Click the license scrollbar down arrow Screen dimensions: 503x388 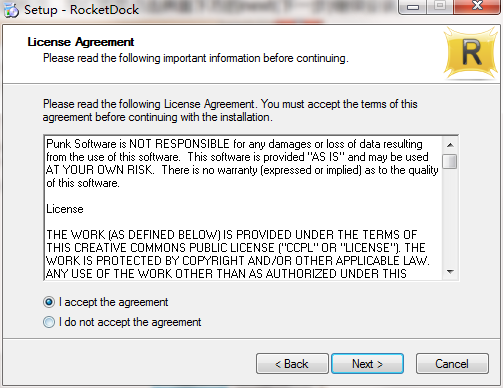(x=450, y=272)
